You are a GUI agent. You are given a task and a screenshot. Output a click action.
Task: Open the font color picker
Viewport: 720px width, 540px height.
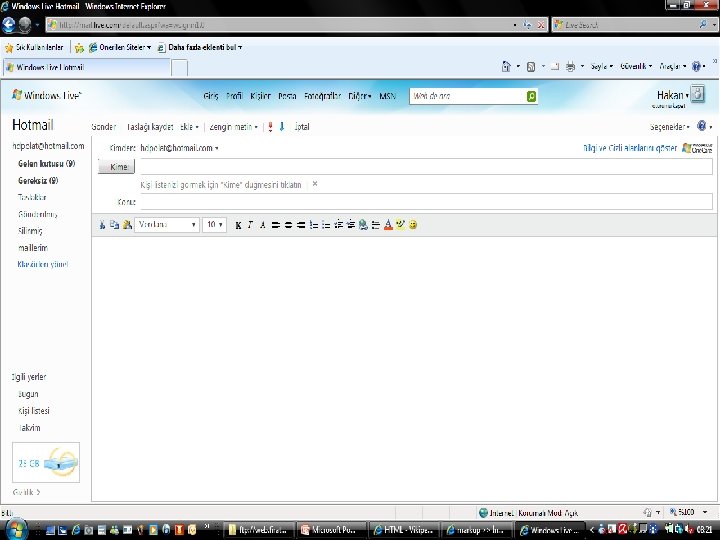[x=388, y=225]
